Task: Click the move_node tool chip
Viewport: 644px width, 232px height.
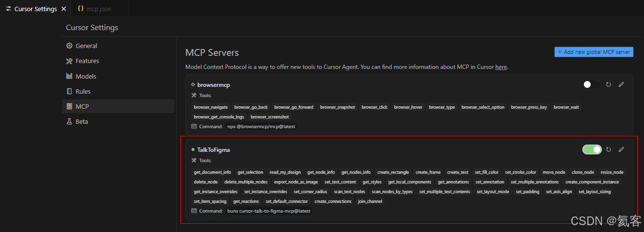Action: 554,172
